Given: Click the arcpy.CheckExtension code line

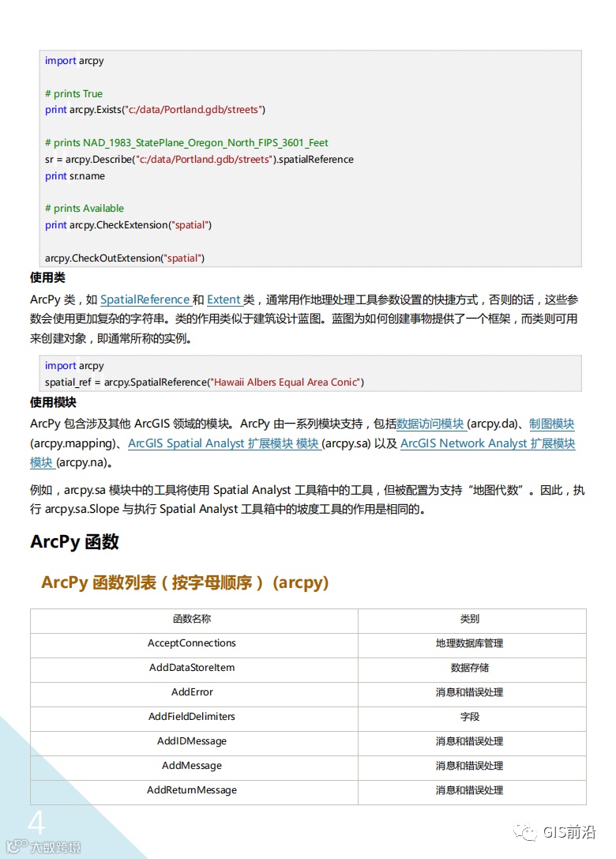Looking at the screenshot, I should point(128,225).
